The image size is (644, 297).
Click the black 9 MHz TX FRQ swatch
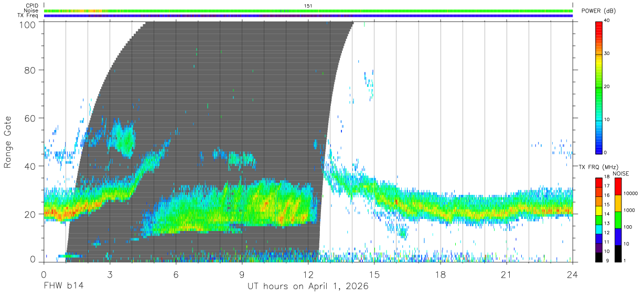coord(599,257)
